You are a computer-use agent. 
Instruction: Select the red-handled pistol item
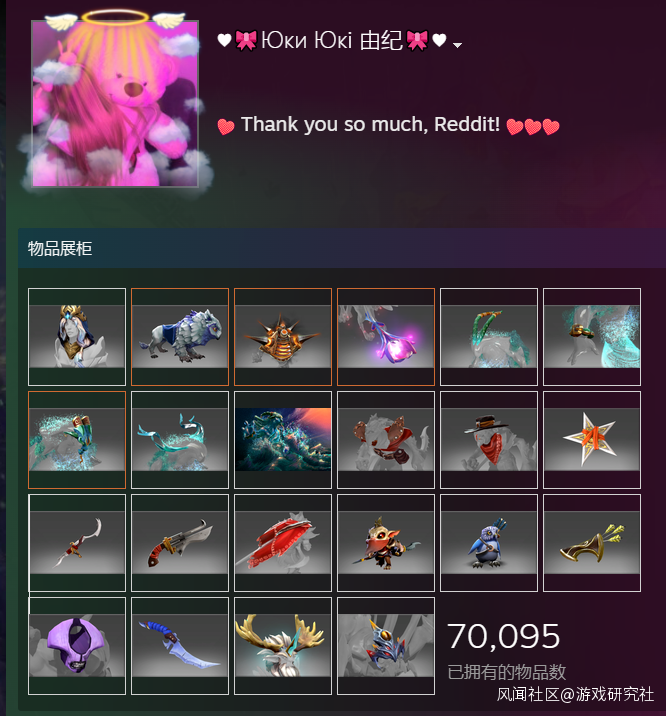pyautogui.click(x=180, y=543)
